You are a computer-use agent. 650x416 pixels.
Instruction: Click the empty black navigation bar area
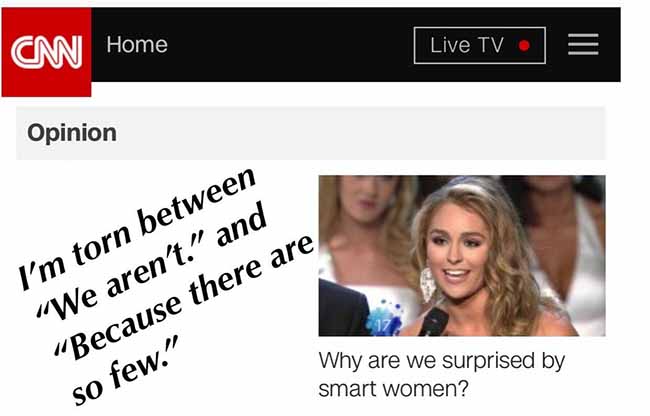pyautogui.click(x=290, y=44)
